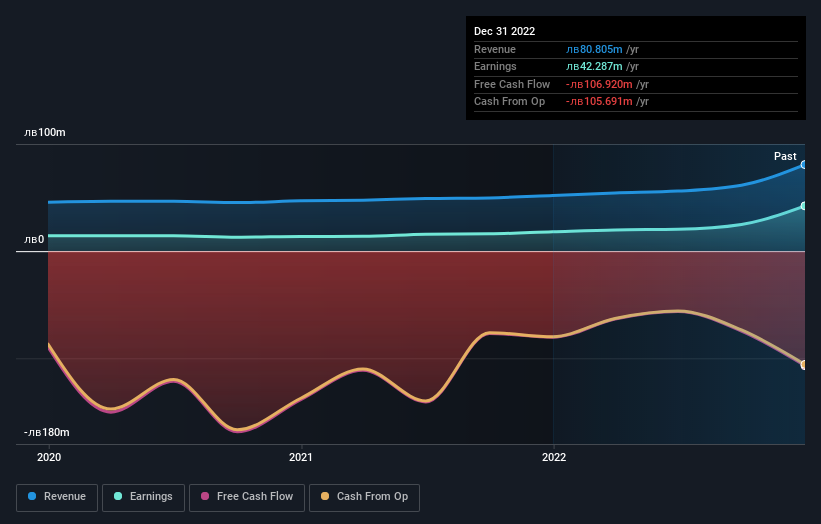Click the лв42.287m earnings value
Image resolution: width=821 pixels, height=524 pixels.
[x=594, y=66]
